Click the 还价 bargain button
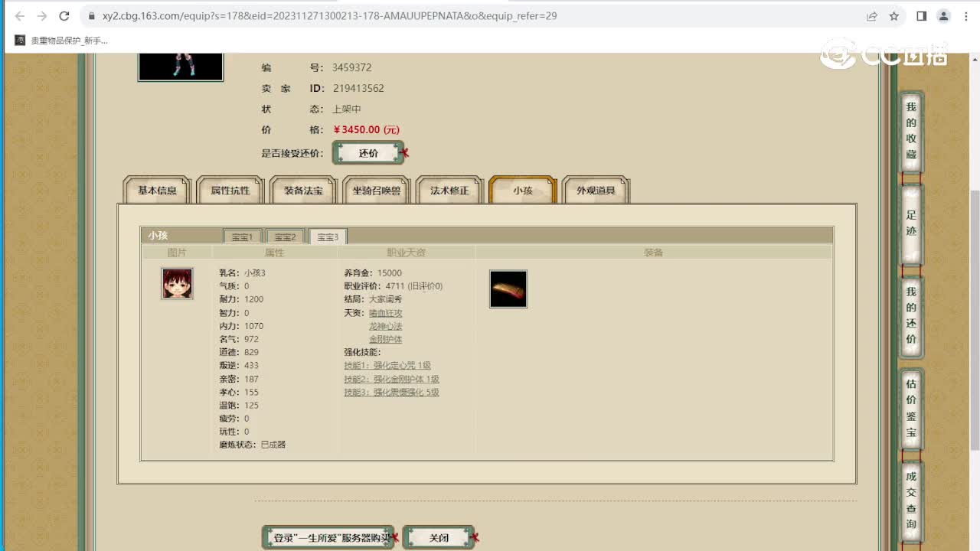This screenshot has width=980, height=551. click(x=368, y=153)
